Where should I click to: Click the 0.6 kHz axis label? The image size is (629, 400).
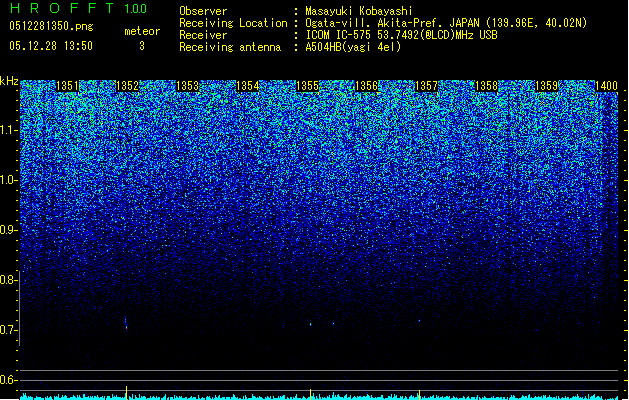(x=8, y=380)
